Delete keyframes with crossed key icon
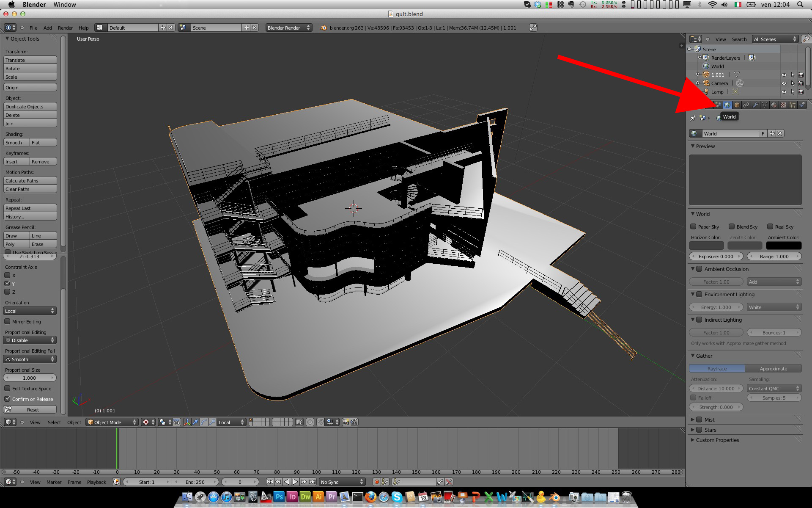This screenshot has width=812, height=508. (x=449, y=482)
